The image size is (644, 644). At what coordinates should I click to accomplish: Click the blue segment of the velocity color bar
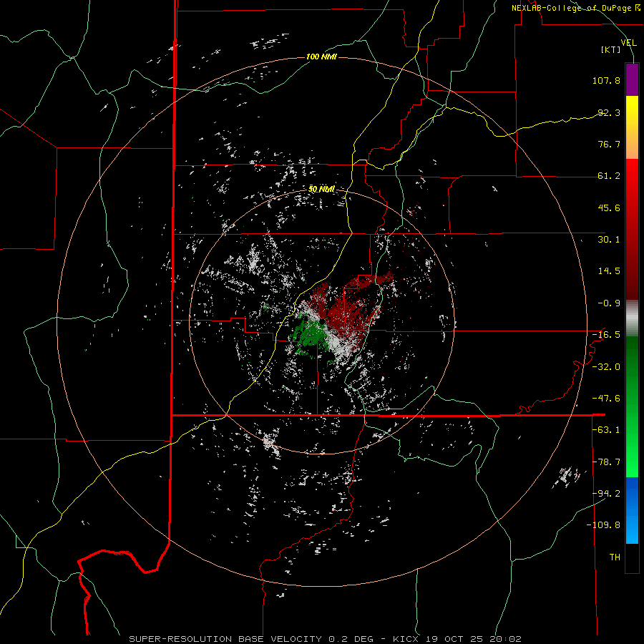632,510
